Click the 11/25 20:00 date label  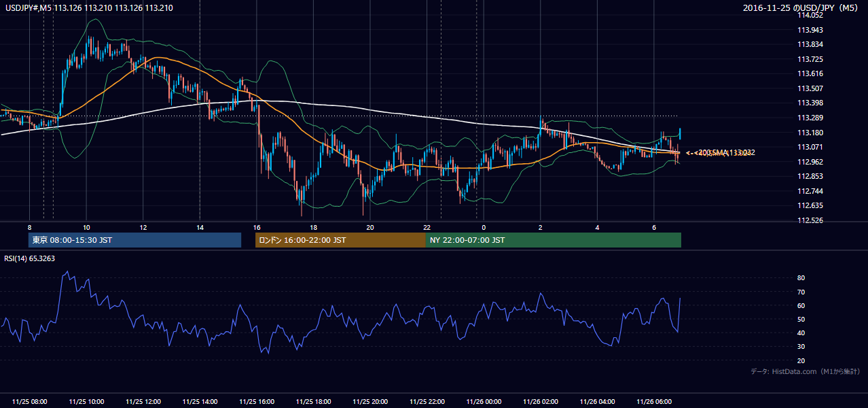click(x=370, y=402)
